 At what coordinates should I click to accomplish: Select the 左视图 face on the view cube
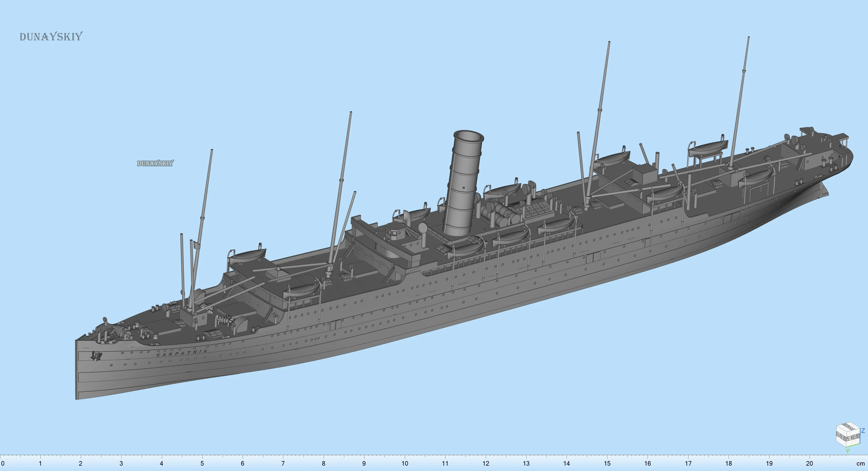853,437
